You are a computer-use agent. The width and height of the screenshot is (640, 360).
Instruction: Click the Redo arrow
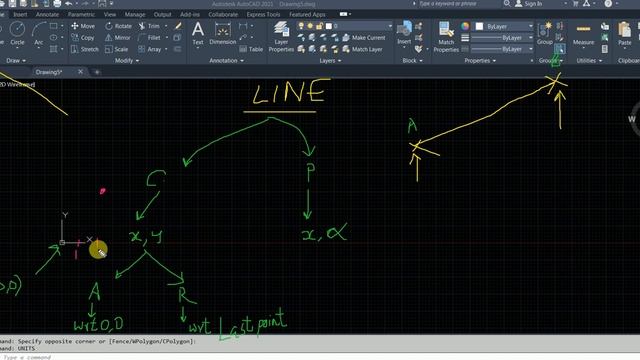85,4
